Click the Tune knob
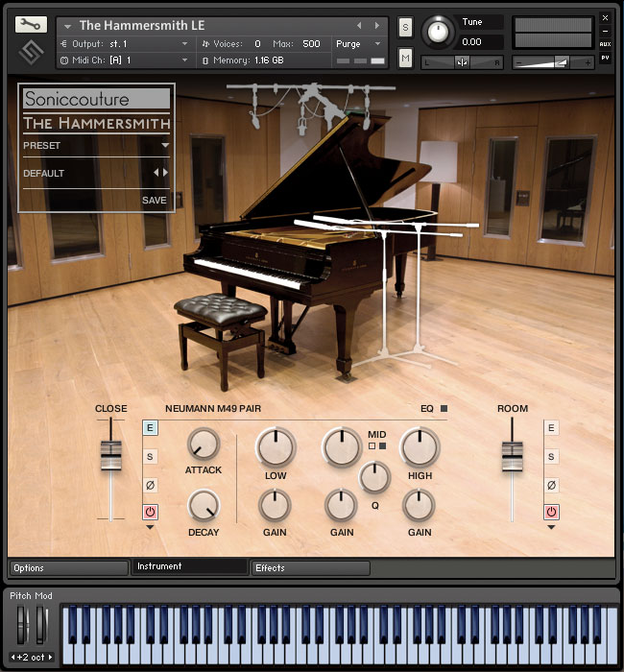Screen dimensions: 624x672 pos(438,32)
